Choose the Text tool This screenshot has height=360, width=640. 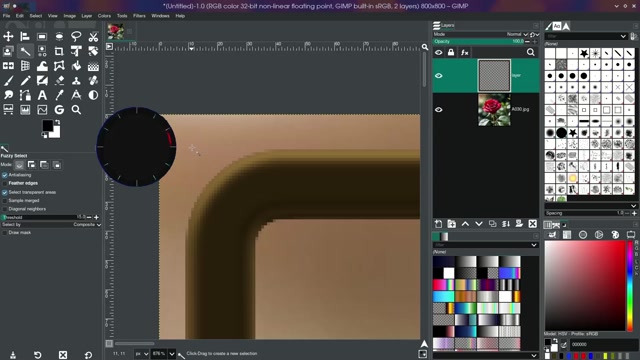click(x=42, y=95)
